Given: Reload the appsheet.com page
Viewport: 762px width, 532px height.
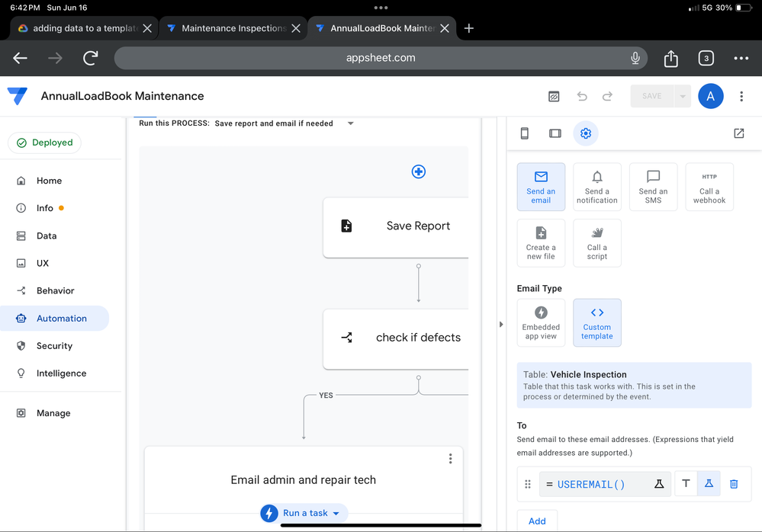Looking at the screenshot, I should 91,58.
